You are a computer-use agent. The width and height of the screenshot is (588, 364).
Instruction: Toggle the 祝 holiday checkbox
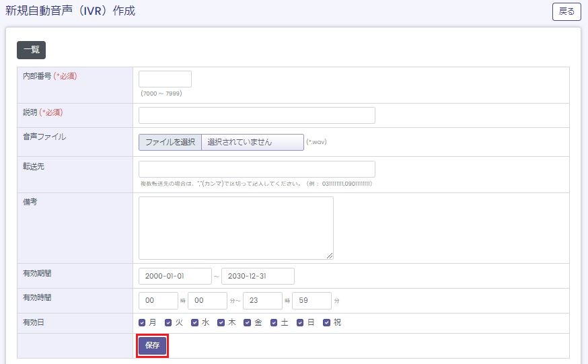[327, 323]
